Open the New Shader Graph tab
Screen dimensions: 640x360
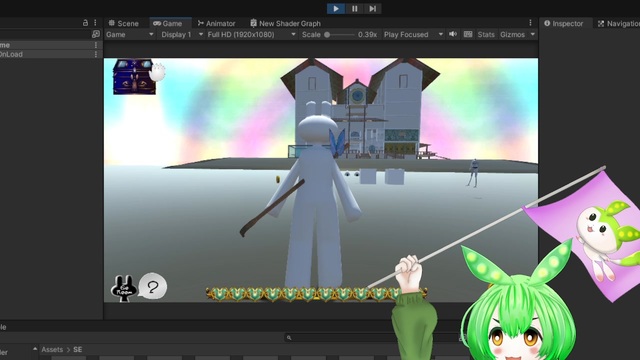point(285,23)
